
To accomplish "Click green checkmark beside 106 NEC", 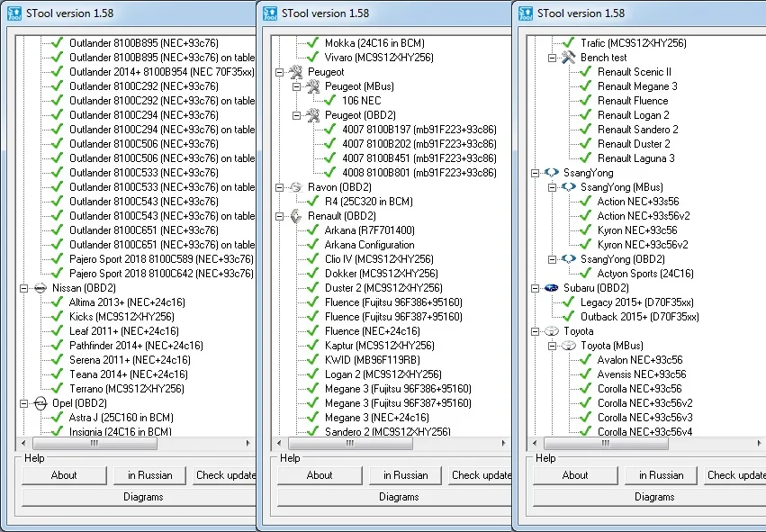I will [329, 100].
